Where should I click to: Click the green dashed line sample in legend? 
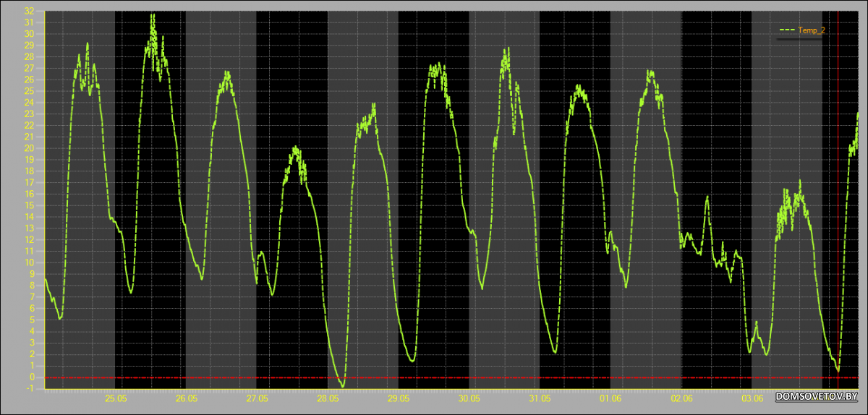(786, 30)
